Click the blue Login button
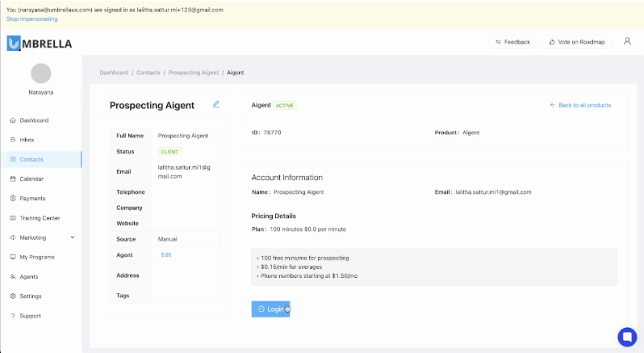Viewport: 644px width, 353px height. (x=270, y=309)
